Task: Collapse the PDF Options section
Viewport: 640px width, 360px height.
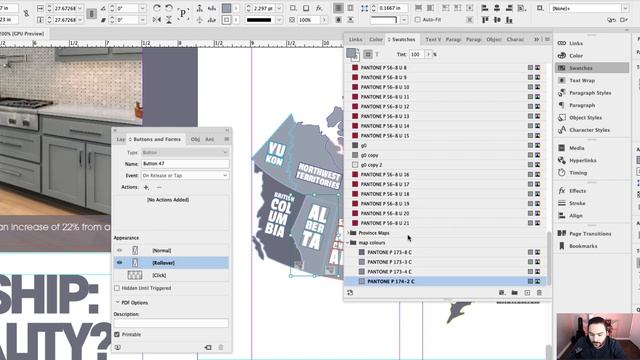Action: click(x=118, y=302)
